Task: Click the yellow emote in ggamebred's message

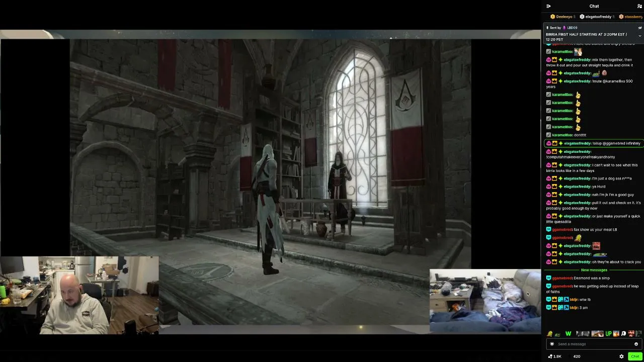Action: pos(578,238)
